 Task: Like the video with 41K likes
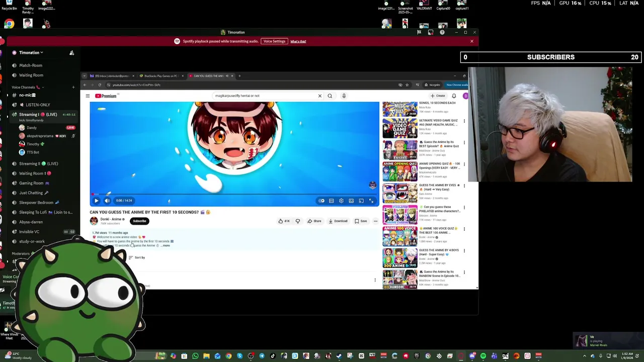coord(284,221)
